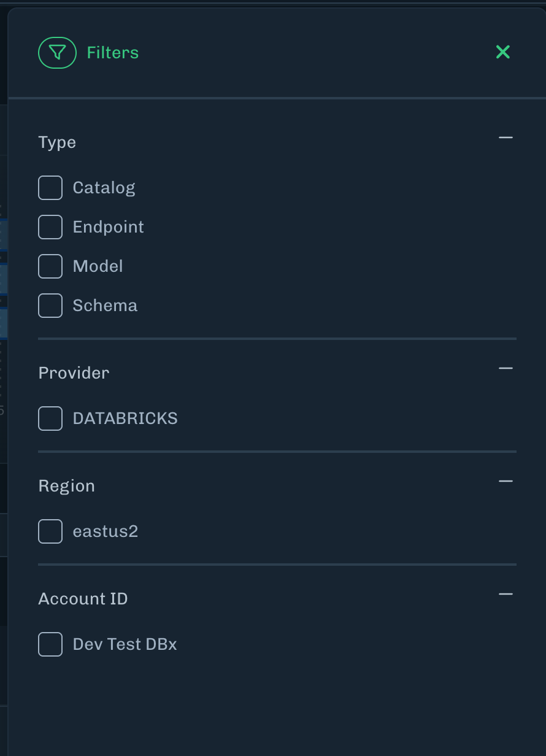Screen dimensions: 546x756
Task: Click the Filters panel title text
Action: (x=113, y=53)
